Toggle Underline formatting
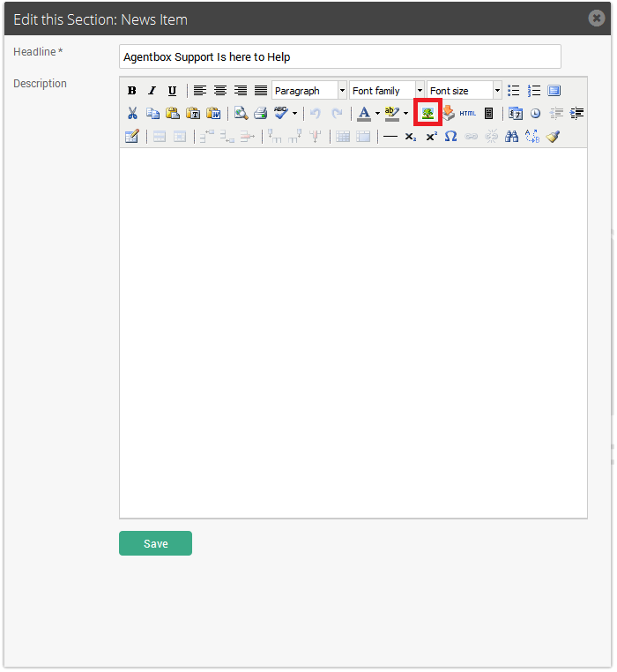Viewport: 617px width, 672px height. [172, 91]
